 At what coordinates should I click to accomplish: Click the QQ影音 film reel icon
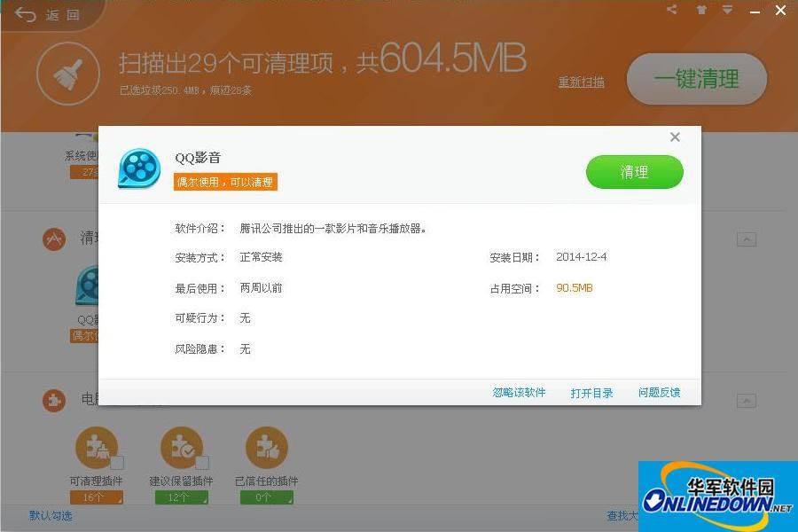[x=139, y=168]
